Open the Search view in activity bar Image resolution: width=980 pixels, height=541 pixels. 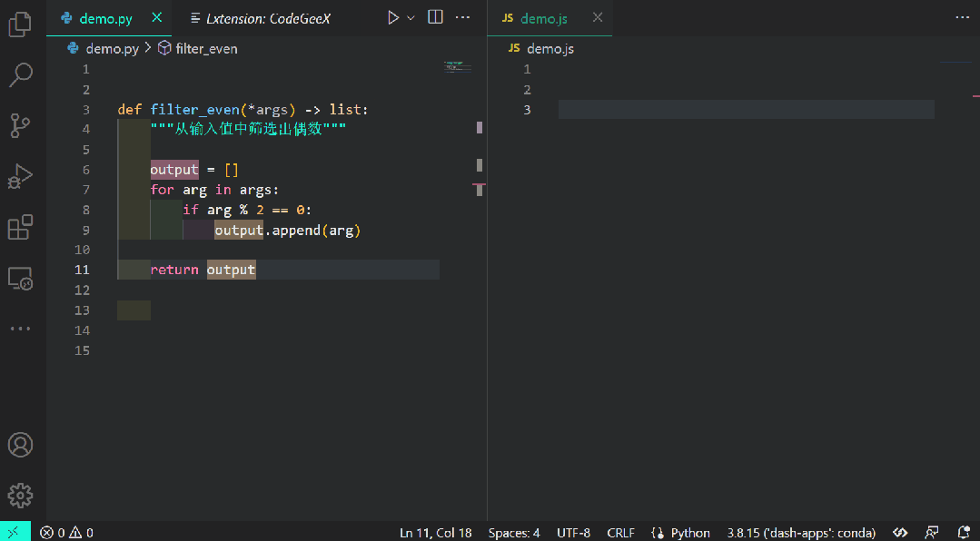(x=20, y=75)
